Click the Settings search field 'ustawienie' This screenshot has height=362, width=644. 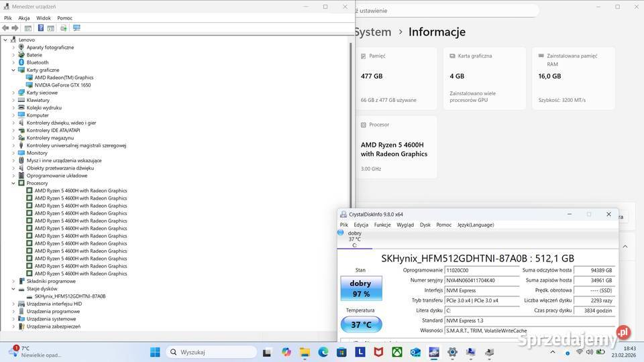(447, 11)
